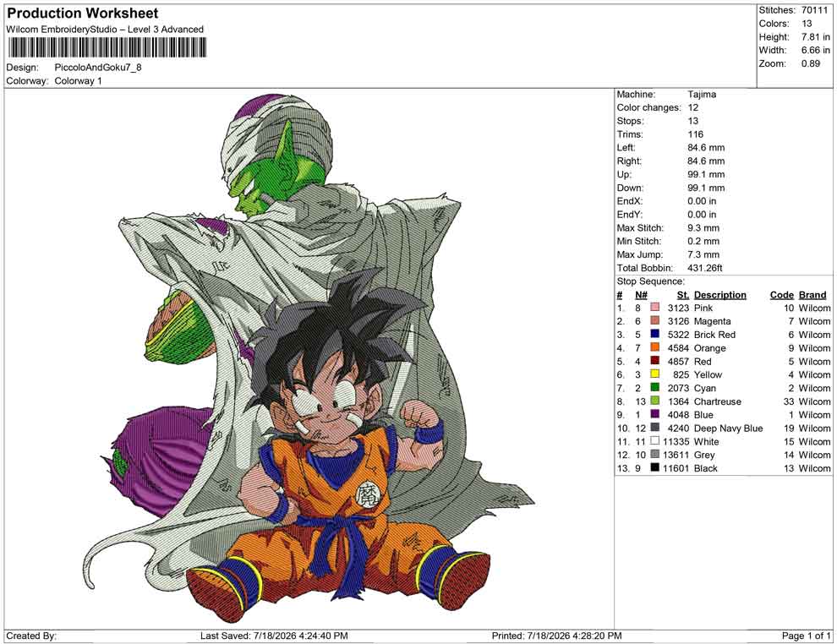Click the Stop Sequence label
Image resolution: width=837 pixels, height=644 pixels.
click(651, 281)
